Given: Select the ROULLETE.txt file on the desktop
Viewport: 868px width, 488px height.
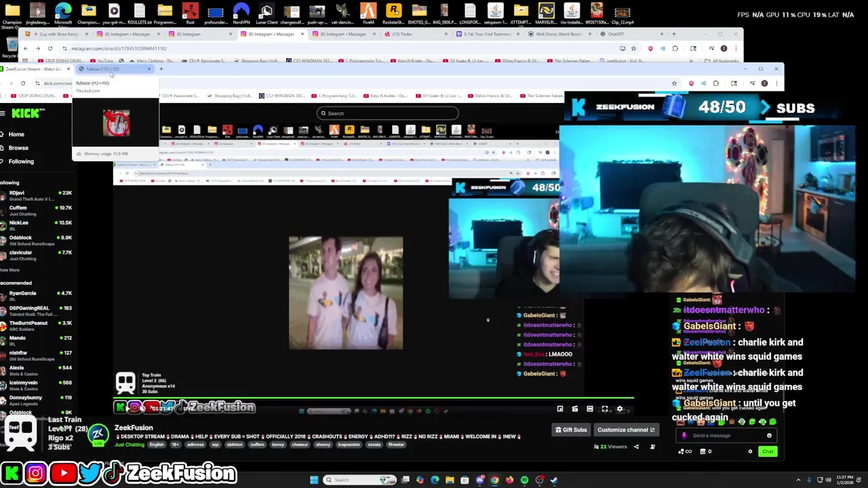Looking at the screenshot, I should pos(140,14).
